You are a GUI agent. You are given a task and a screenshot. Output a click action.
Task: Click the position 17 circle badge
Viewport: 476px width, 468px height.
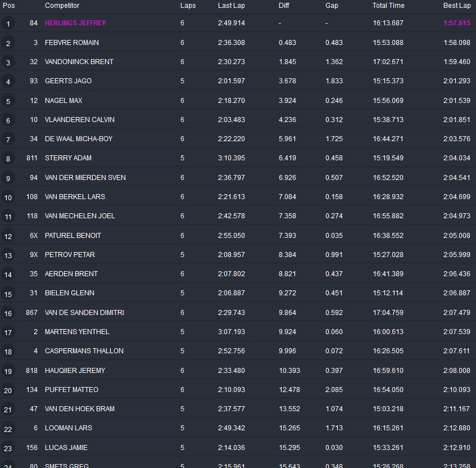8,332
